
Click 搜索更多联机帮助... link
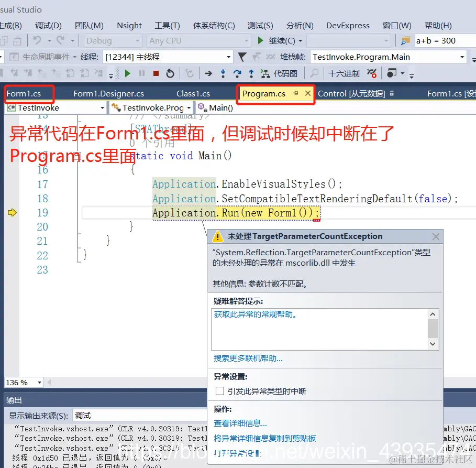[248, 358]
